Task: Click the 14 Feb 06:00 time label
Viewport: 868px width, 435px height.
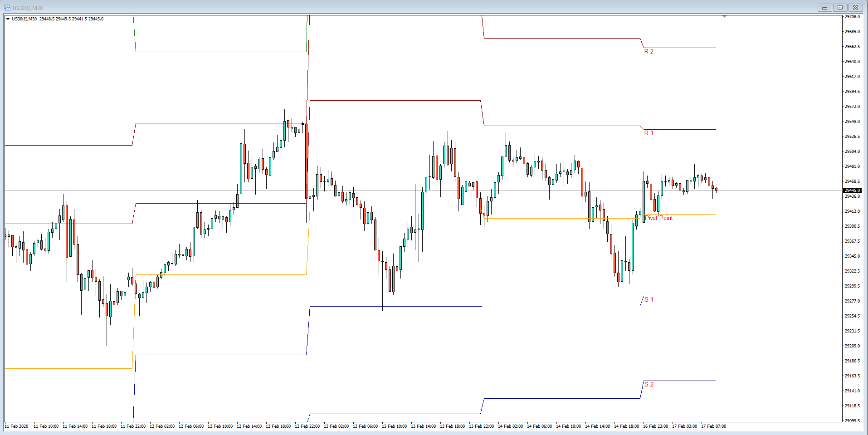Action: tap(540, 426)
